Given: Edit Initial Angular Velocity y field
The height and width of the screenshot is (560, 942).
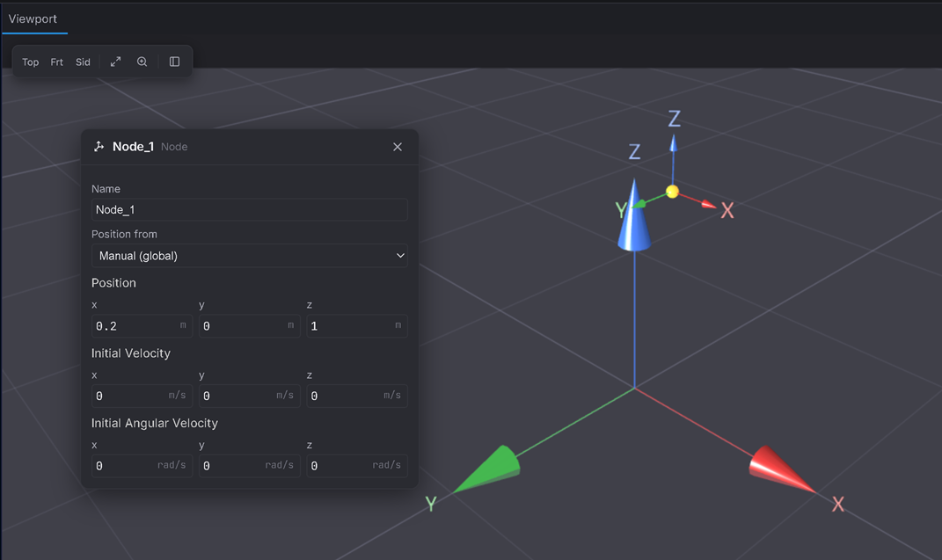Looking at the screenshot, I should 249,466.
